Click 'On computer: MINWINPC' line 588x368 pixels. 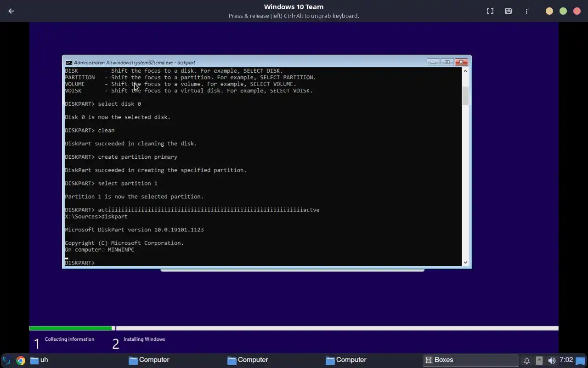(x=100, y=250)
